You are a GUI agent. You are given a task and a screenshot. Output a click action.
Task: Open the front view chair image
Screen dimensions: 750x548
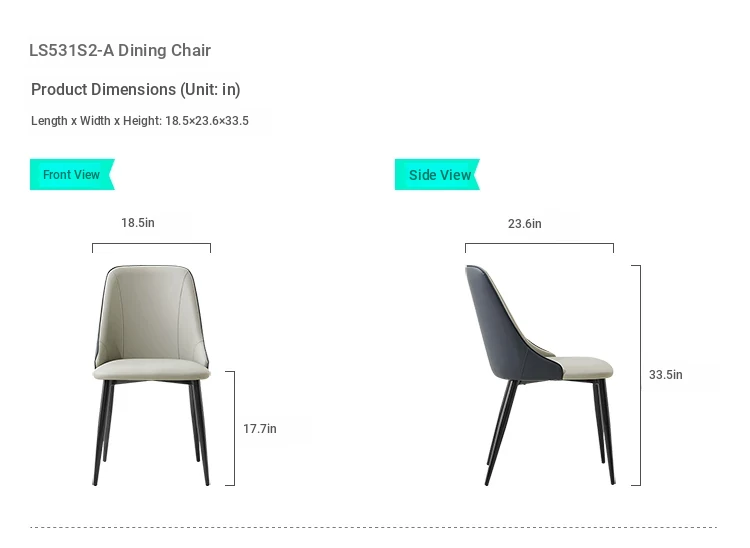[x=152, y=372]
